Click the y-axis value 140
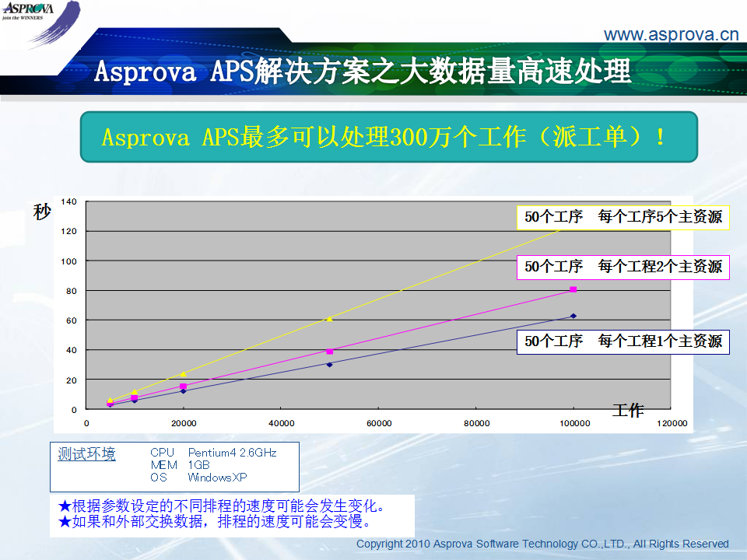The width and height of the screenshot is (747, 560). pos(69,202)
